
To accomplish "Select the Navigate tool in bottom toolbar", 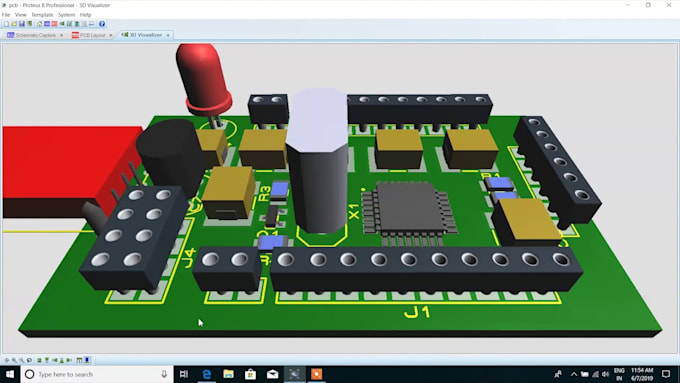I will [x=7, y=360].
